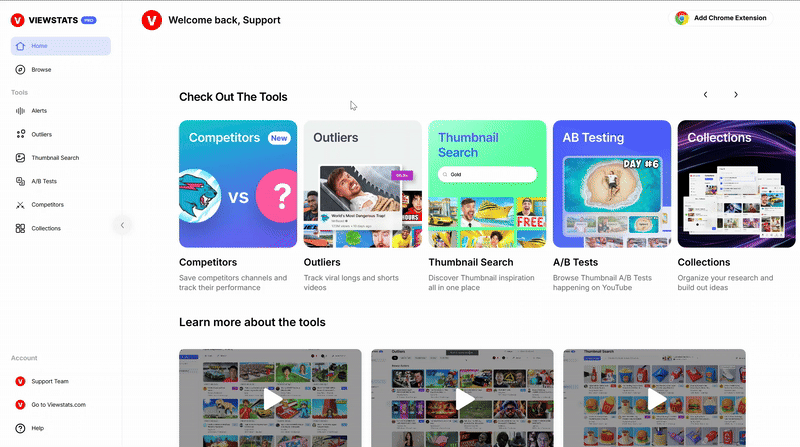
Task: Open the Help question mark icon
Action: tap(20, 428)
